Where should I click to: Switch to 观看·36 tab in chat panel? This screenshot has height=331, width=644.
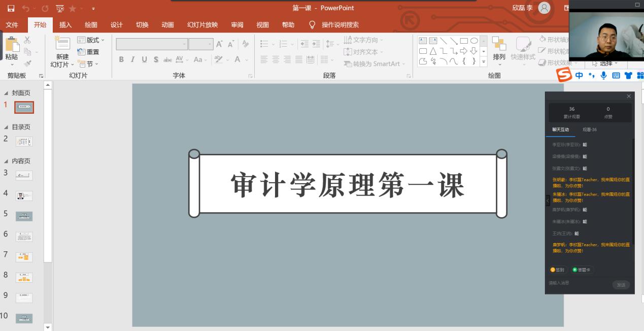(590, 130)
